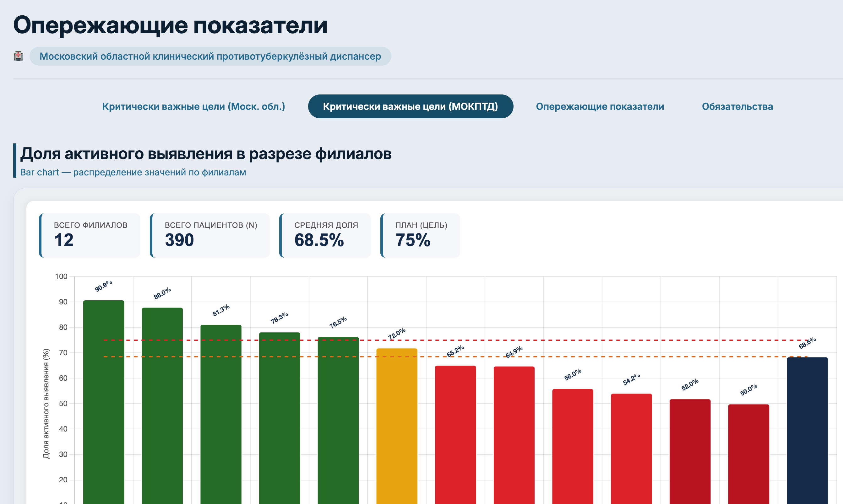Image resolution: width=843 pixels, height=504 pixels.
Task: Click the y-axis tick value 30
Action: point(63,454)
